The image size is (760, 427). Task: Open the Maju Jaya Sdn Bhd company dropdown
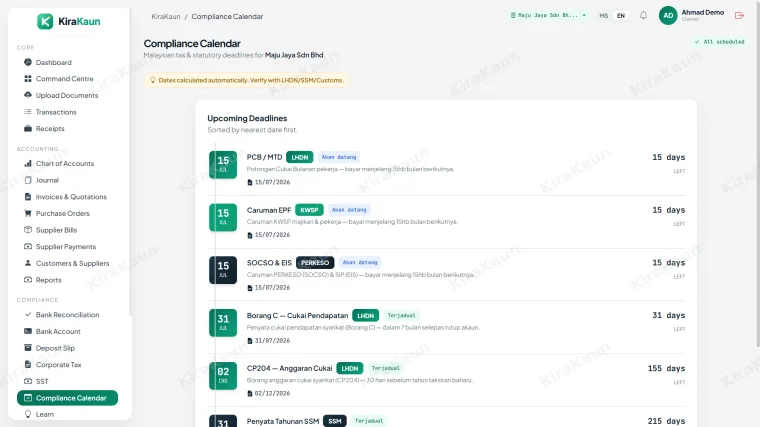pyautogui.click(x=548, y=16)
